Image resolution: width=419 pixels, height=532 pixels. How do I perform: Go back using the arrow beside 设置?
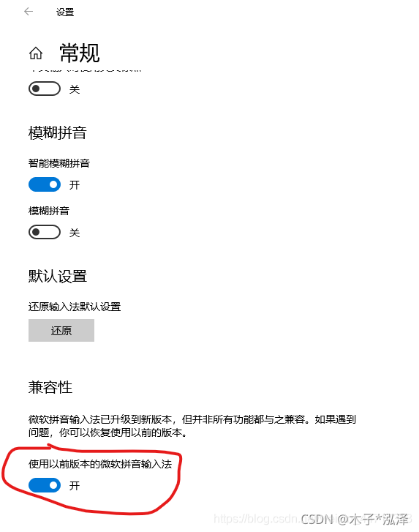point(29,12)
